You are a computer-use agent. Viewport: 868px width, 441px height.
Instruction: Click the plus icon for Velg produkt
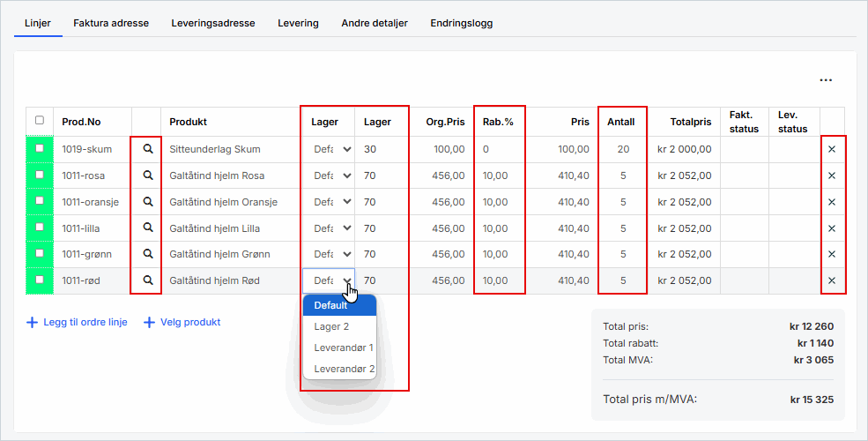[x=150, y=323]
